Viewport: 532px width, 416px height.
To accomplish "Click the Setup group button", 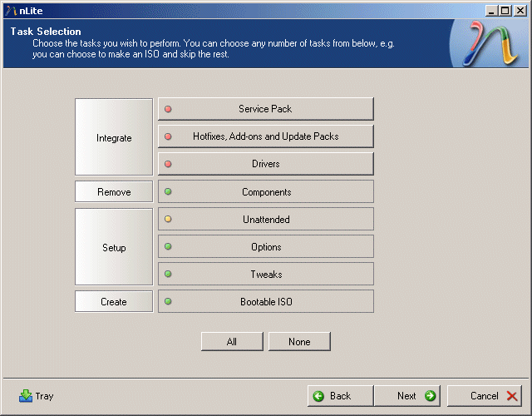I will point(114,247).
